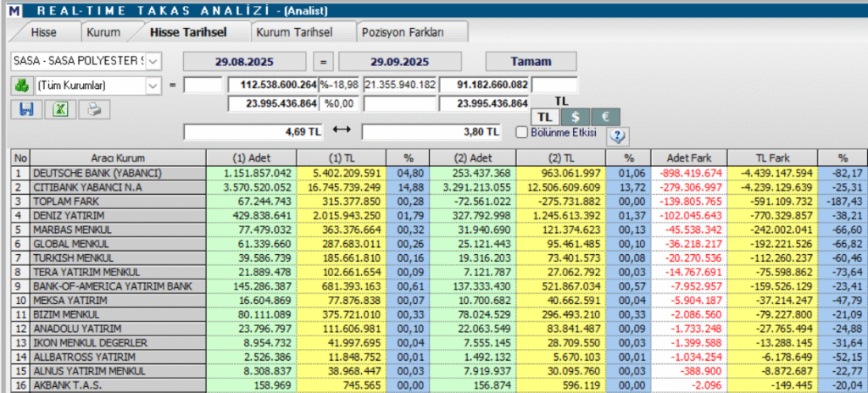Sort by the TL Fark column header

[771, 158]
